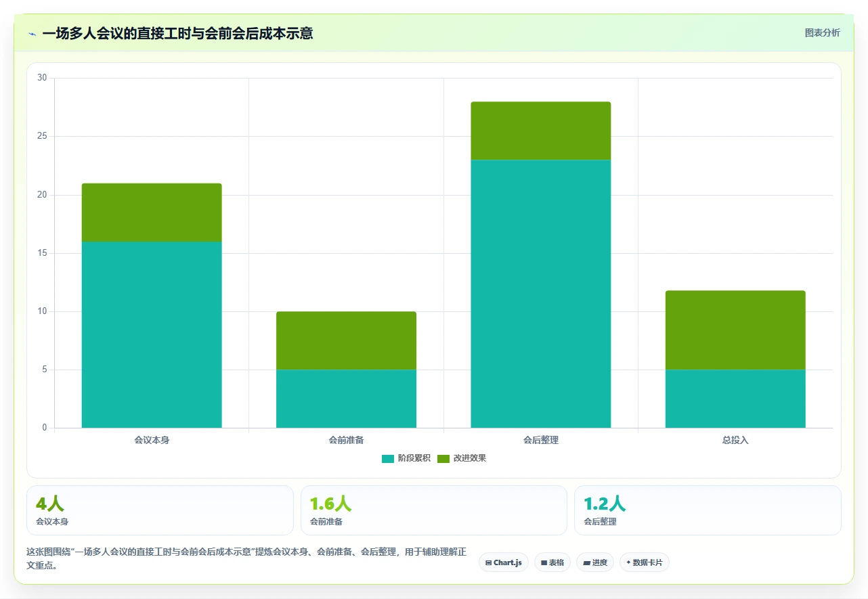Click the Chart.js tag chip
The width and height of the screenshot is (868, 599).
(x=504, y=562)
